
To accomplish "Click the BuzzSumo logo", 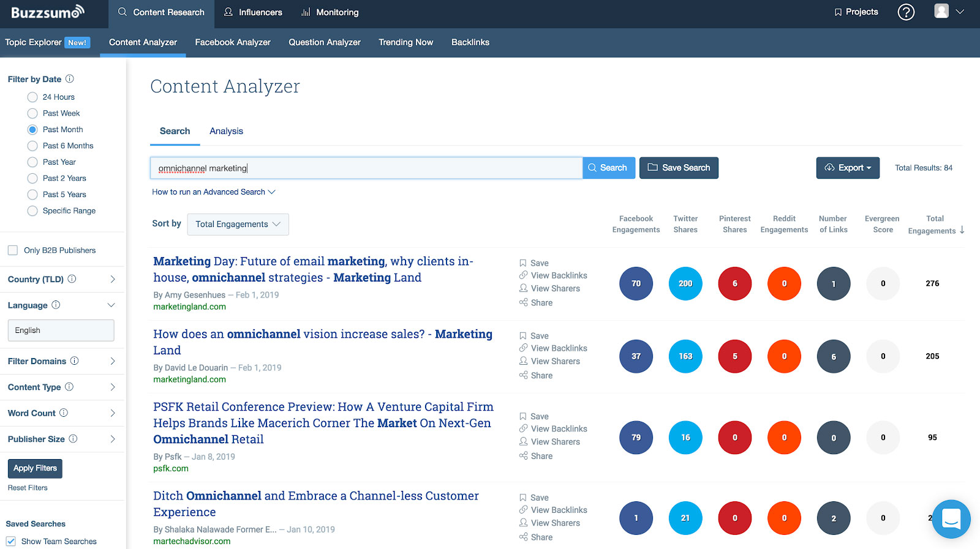I will 48,12.
